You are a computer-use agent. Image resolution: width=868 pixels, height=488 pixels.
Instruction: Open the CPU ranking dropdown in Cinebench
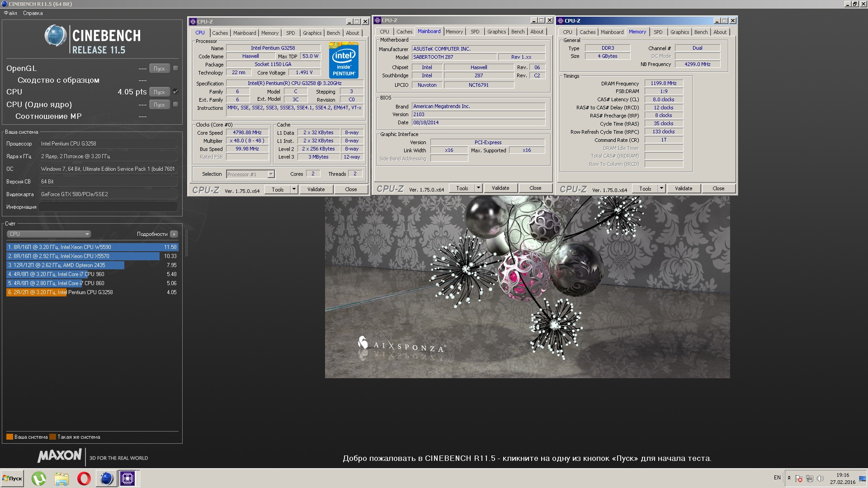(x=49, y=234)
